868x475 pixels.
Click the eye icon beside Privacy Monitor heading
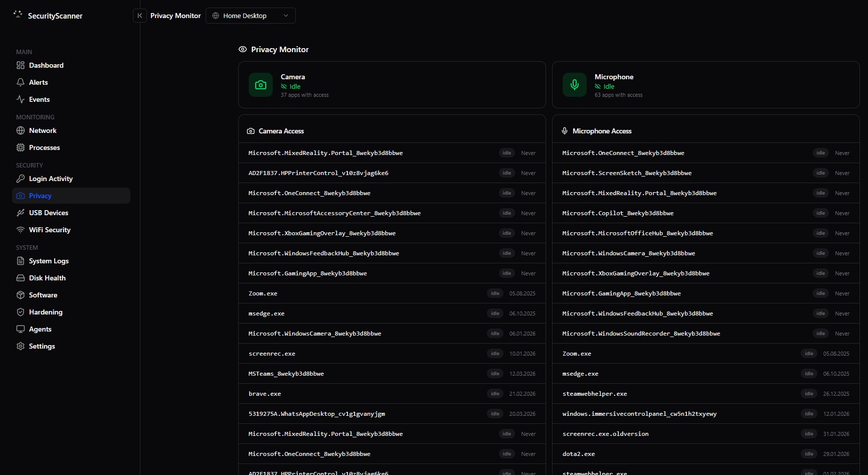(x=243, y=49)
